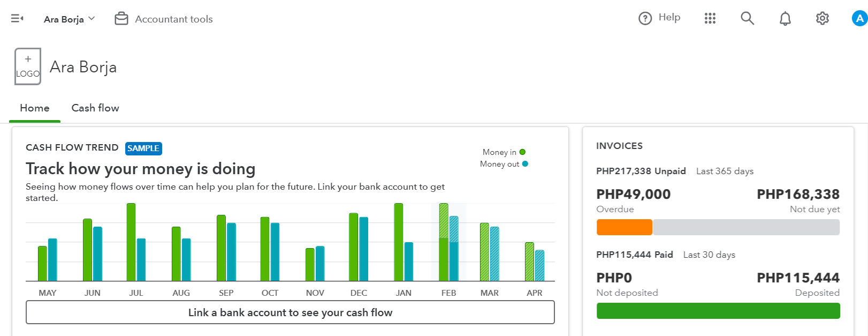
Task: Click the PHP49,000 overdue amount
Action: click(634, 195)
